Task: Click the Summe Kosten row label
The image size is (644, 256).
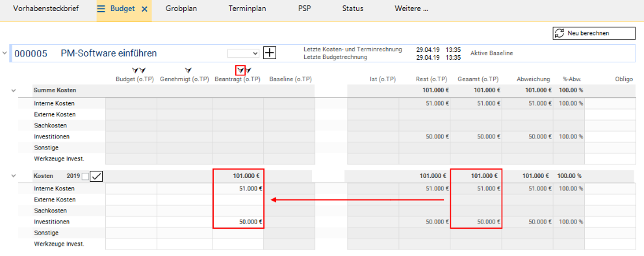Action: coord(55,90)
